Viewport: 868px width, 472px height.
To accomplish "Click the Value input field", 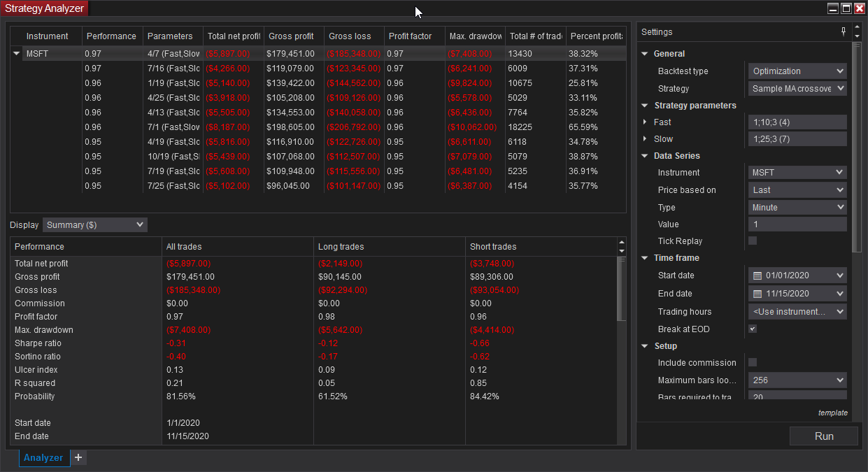I will [x=797, y=224].
